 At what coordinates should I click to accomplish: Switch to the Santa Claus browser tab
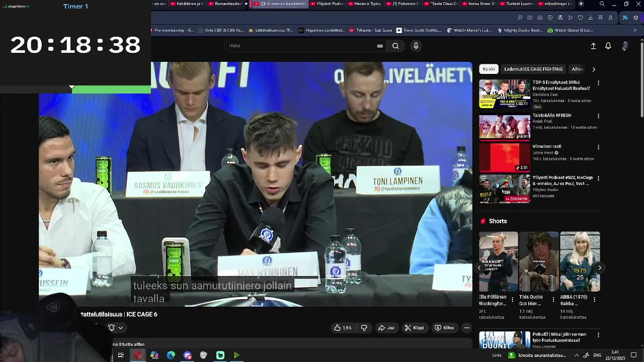pyautogui.click(x=441, y=4)
